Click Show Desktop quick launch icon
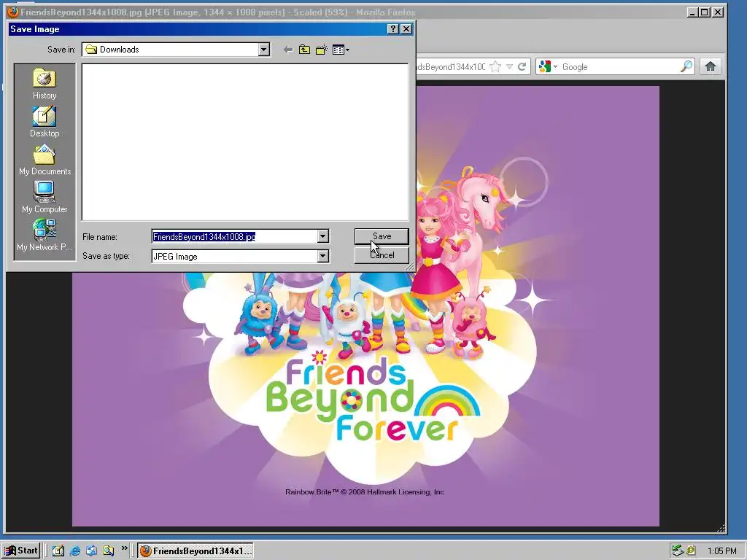Screen dimensions: 747x560 click(x=58, y=551)
